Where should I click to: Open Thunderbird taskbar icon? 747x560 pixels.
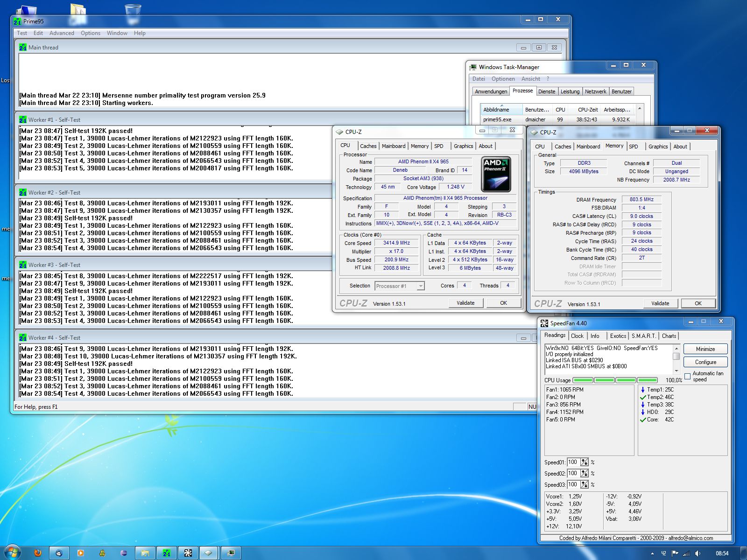pos(59,553)
